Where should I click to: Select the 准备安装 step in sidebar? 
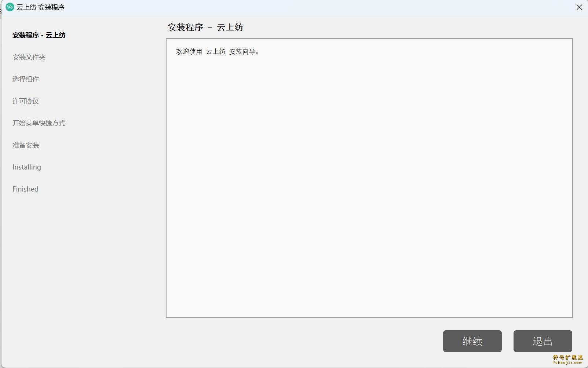pos(26,145)
